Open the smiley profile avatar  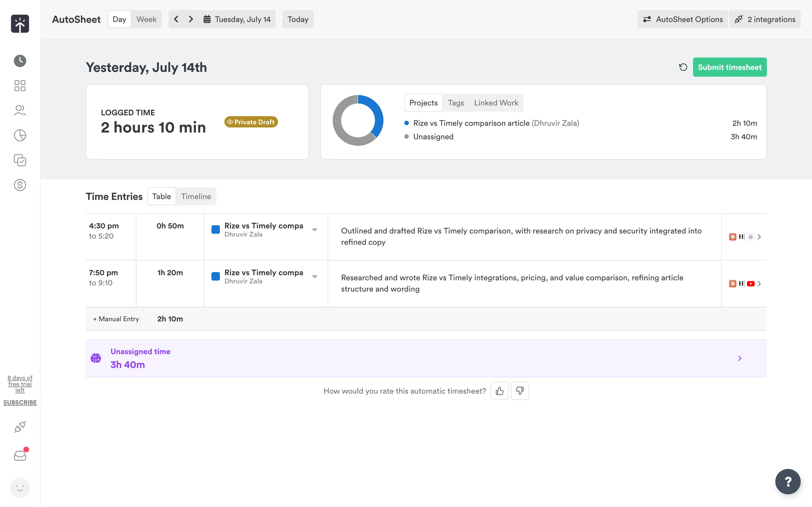click(x=20, y=488)
